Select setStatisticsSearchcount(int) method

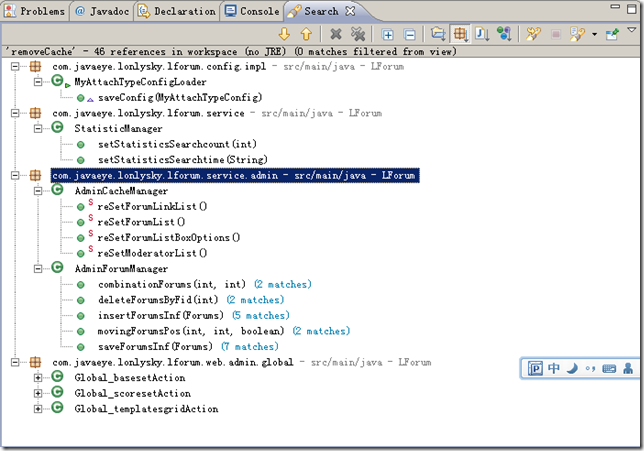(x=177, y=144)
